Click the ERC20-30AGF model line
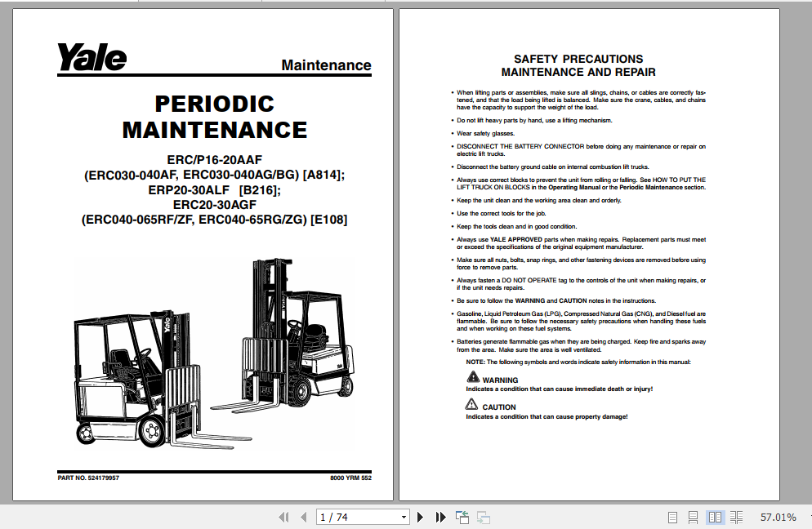 (x=214, y=205)
